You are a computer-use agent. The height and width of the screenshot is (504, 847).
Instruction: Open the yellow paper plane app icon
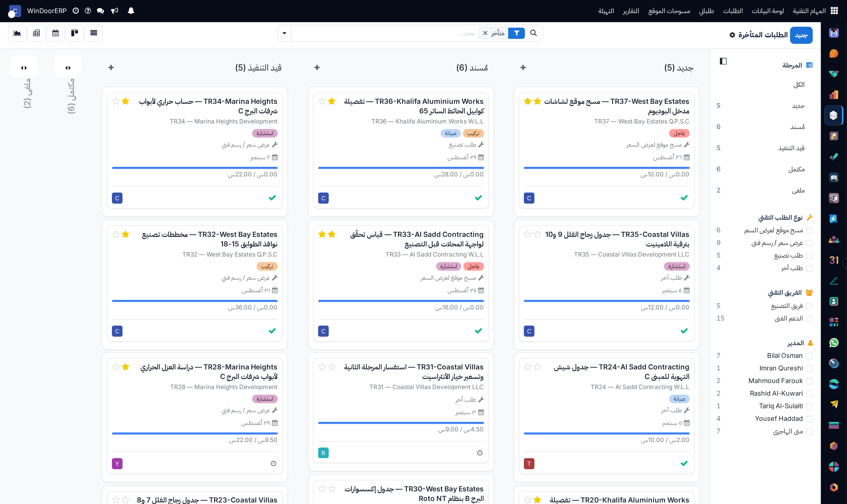[834, 404]
